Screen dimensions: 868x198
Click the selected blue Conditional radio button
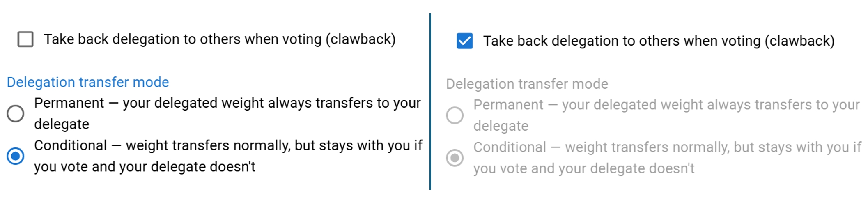[16, 156]
